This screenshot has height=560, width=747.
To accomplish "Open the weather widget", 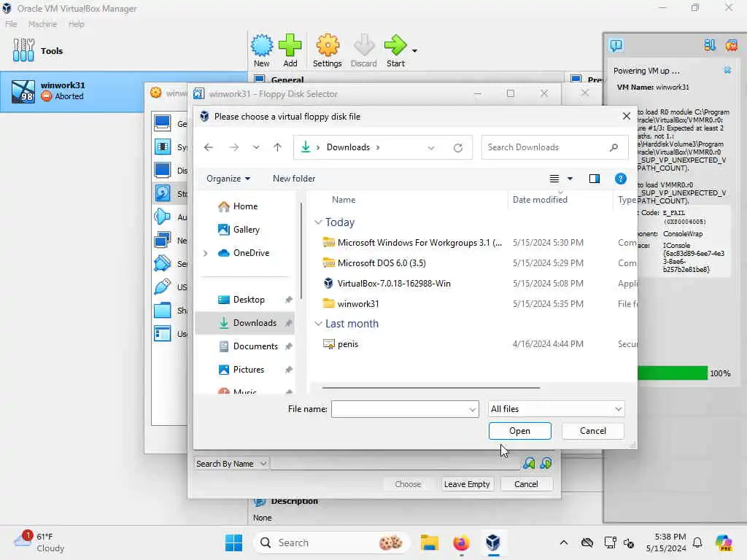I will tap(39, 542).
